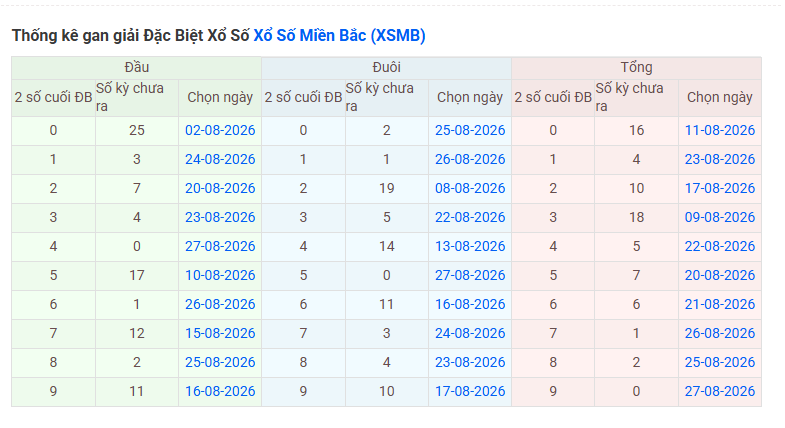Open 10-08-2026 link in Đầu row 5
This screenshot has width=785, height=428.
coord(220,275)
